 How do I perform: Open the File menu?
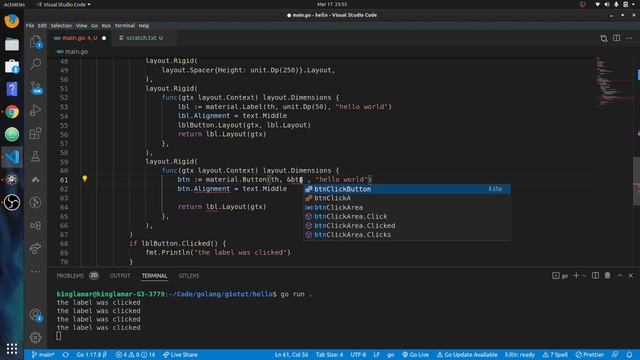click(x=30, y=26)
